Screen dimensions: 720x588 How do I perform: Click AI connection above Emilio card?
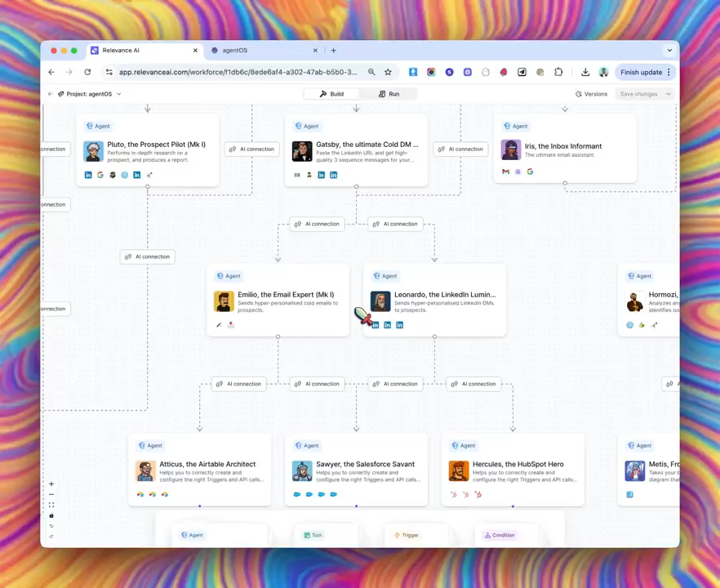[x=317, y=224]
